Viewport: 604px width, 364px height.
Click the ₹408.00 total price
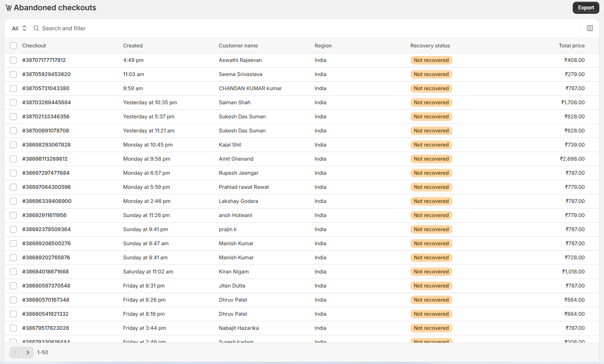[x=575, y=60]
